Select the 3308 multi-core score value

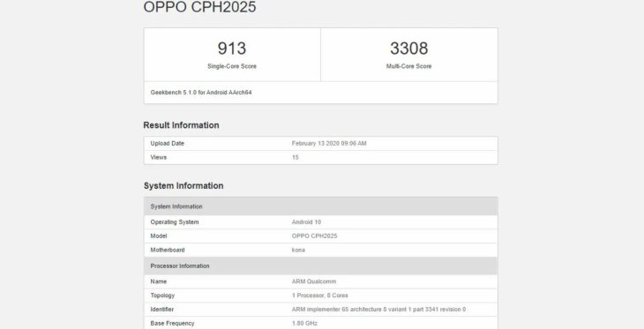pos(408,49)
